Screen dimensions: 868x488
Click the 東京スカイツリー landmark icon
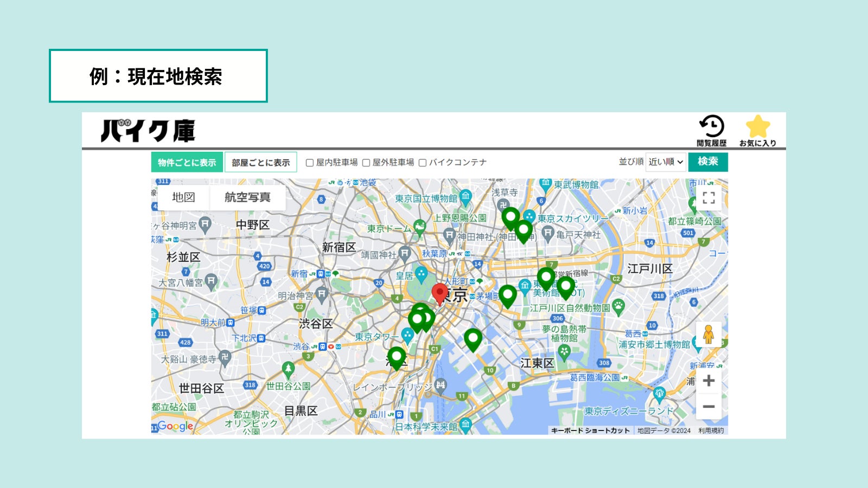pyautogui.click(x=529, y=217)
